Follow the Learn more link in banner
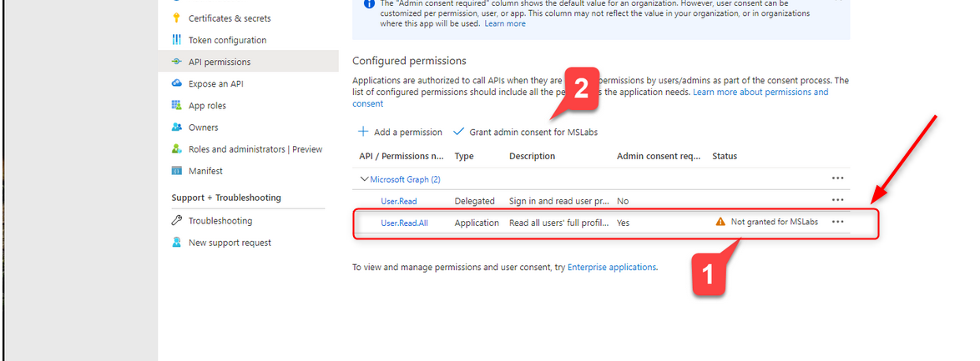980x361 pixels. 505,23
